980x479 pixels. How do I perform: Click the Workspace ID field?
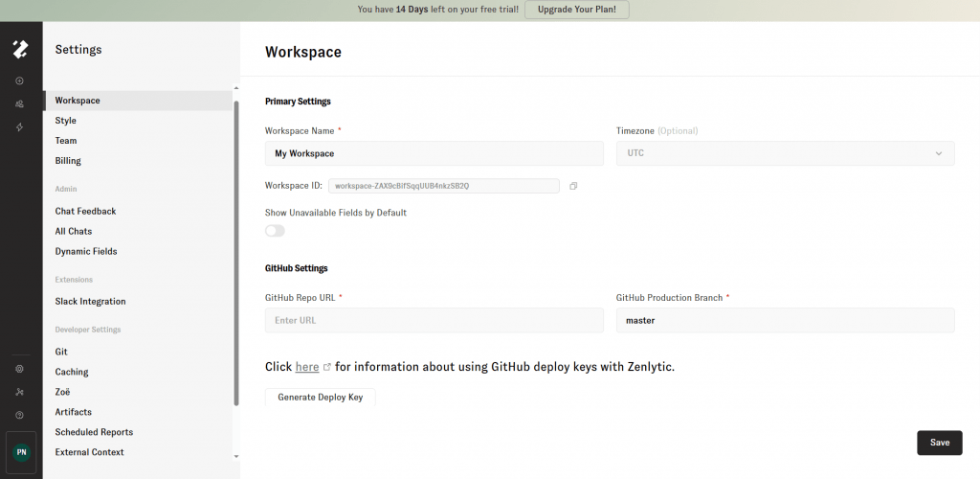pos(444,186)
